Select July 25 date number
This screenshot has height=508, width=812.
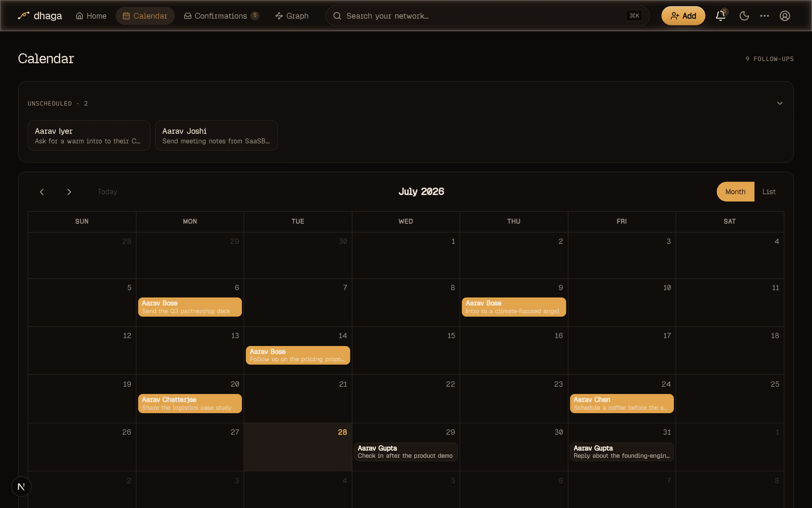coord(775,384)
